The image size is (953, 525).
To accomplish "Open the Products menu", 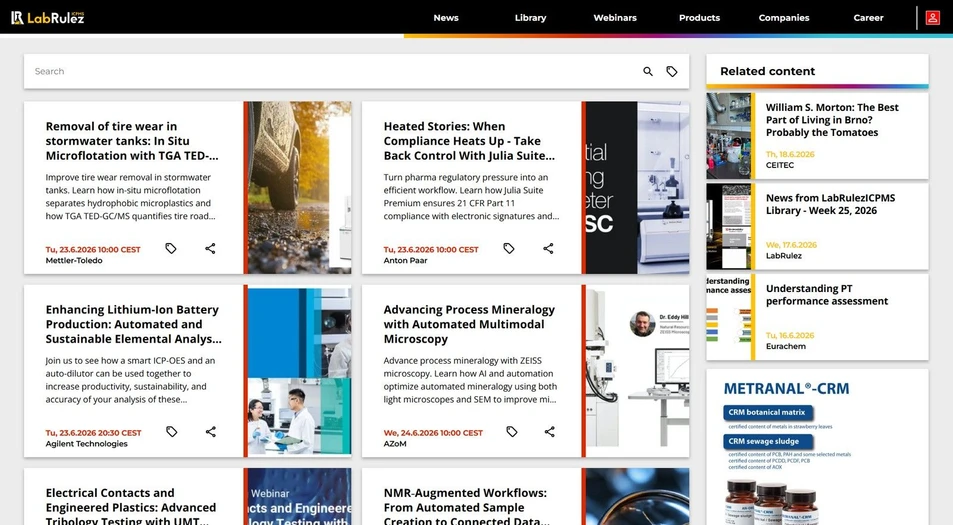I will 700,18.
